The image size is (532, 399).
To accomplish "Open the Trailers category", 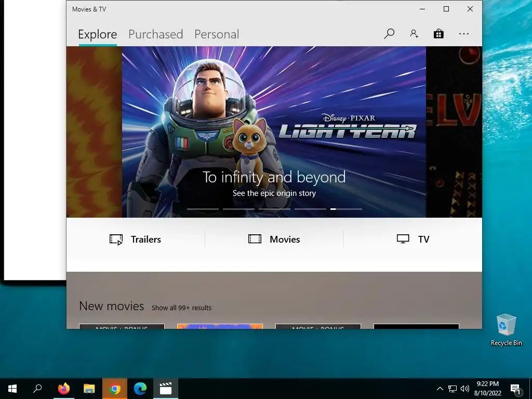I will 136,239.
